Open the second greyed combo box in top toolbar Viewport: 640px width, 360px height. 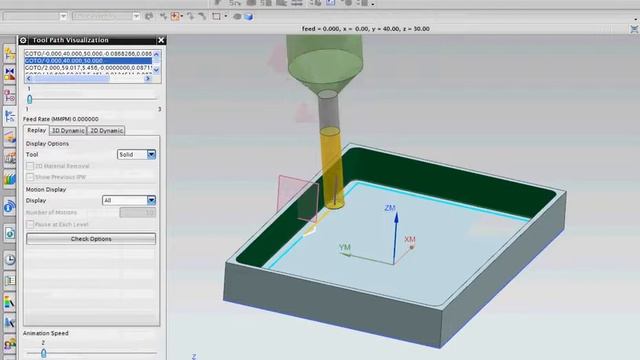106,16
